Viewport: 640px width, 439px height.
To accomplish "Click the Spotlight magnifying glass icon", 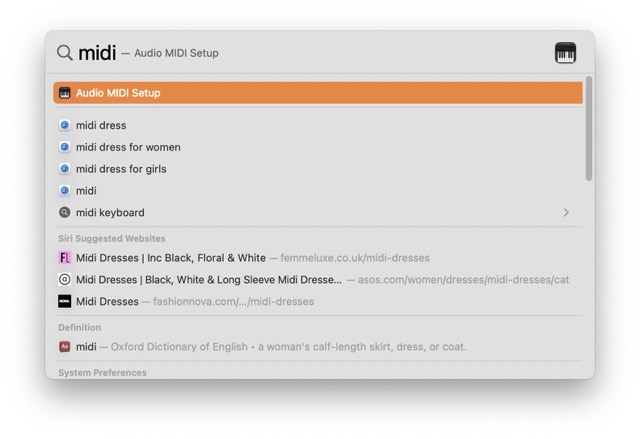I will click(x=64, y=53).
